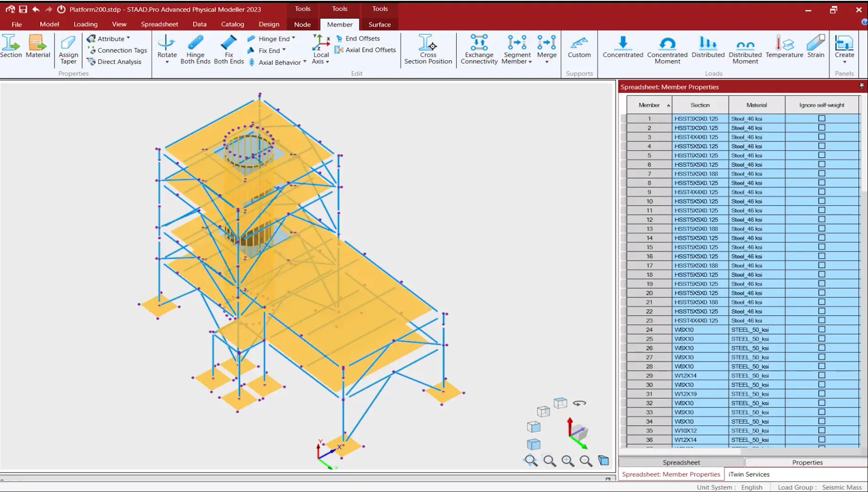Add a Concentrated Moment load
The height and width of the screenshot is (492, 868).
667,49
